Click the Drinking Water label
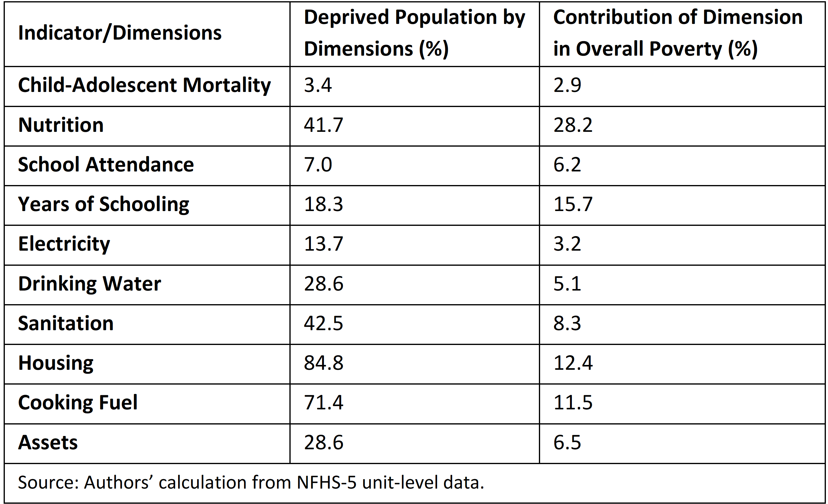Viewport: 828px width, 504px height. click(90, 284)
